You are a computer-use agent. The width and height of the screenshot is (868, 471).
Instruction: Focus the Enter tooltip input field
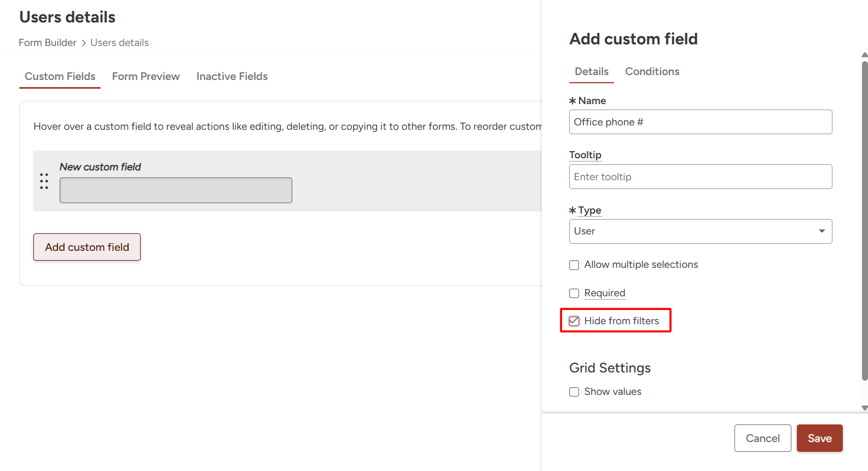click(x=700, y=177)
